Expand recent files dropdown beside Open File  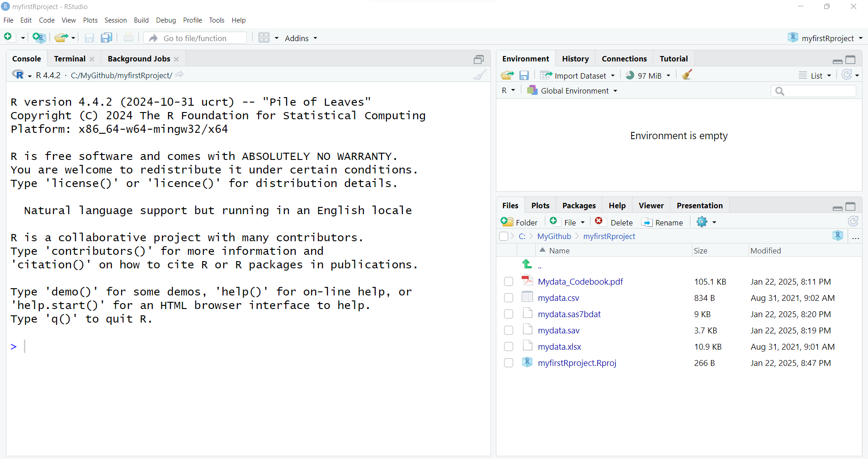tap(73, 38)
